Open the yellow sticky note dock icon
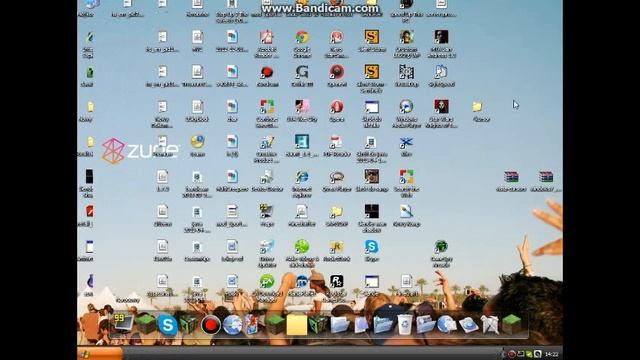Viewport: 640px width, 360px height. tap(297, 325)
